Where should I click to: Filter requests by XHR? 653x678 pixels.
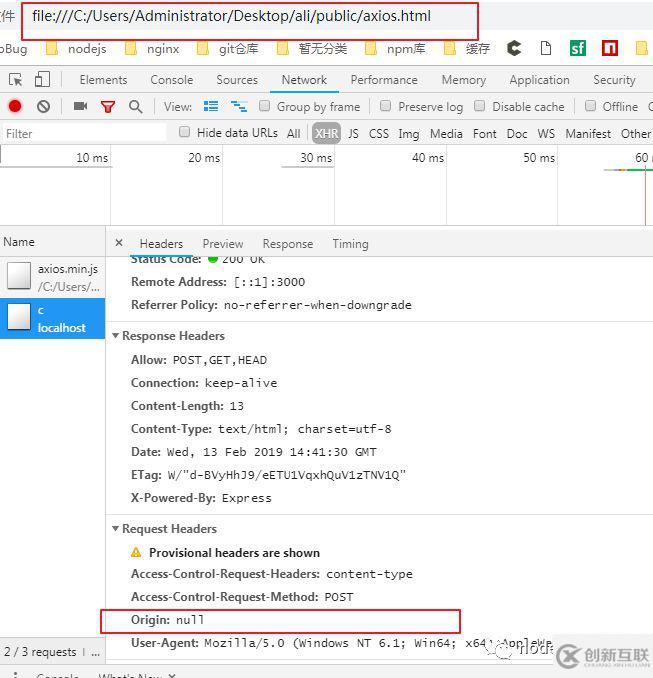point(326,134)
